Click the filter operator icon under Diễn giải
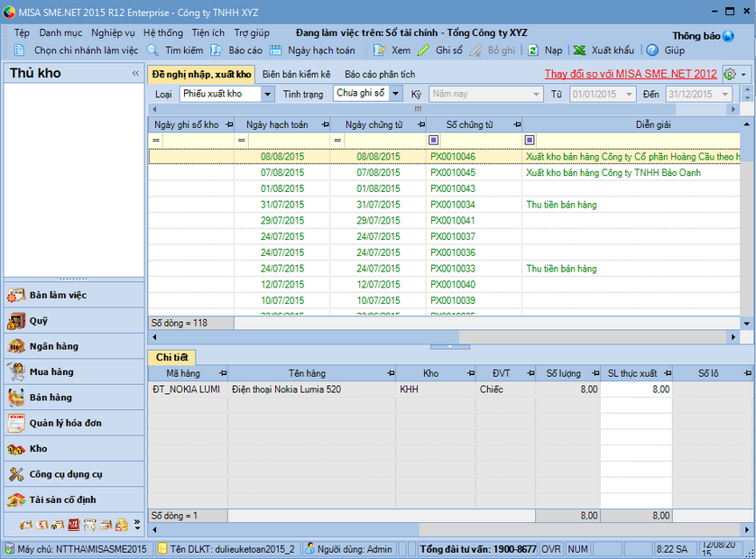The image size is (756, 559). click(x=530, y=141)
